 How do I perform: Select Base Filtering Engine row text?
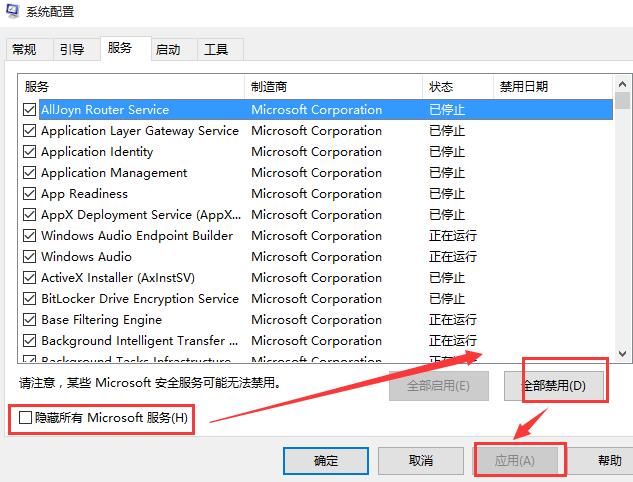101,319
